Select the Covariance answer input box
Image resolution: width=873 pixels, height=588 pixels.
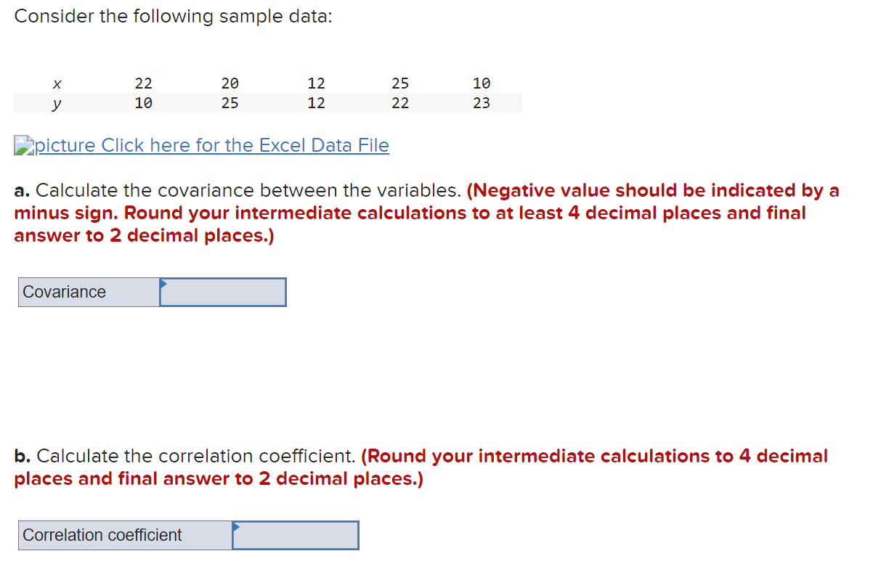(x=222, y=292)
